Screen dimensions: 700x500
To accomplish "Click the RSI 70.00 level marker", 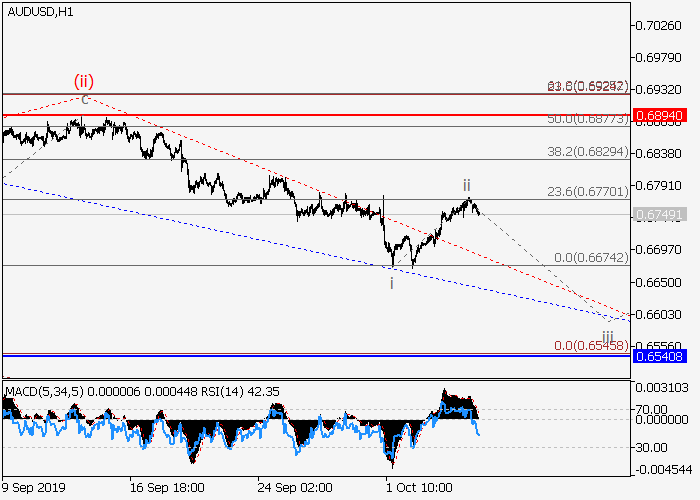I will (656, 409).
